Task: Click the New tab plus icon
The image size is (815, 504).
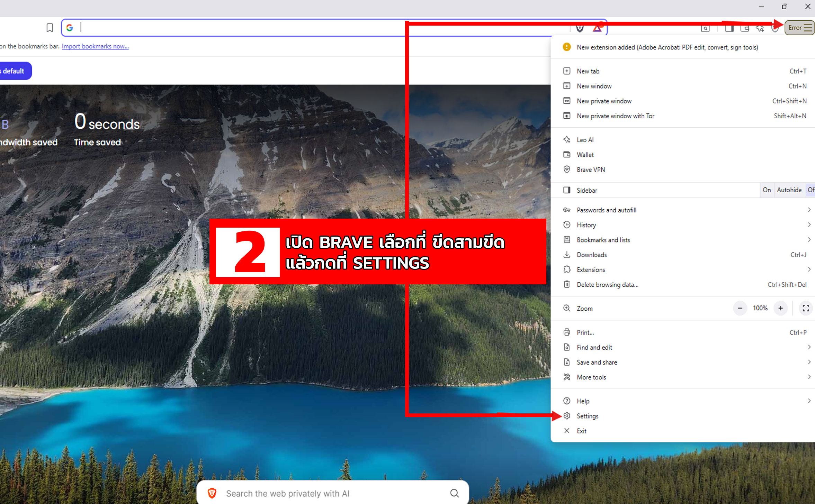Action: [x=567, y=71]
